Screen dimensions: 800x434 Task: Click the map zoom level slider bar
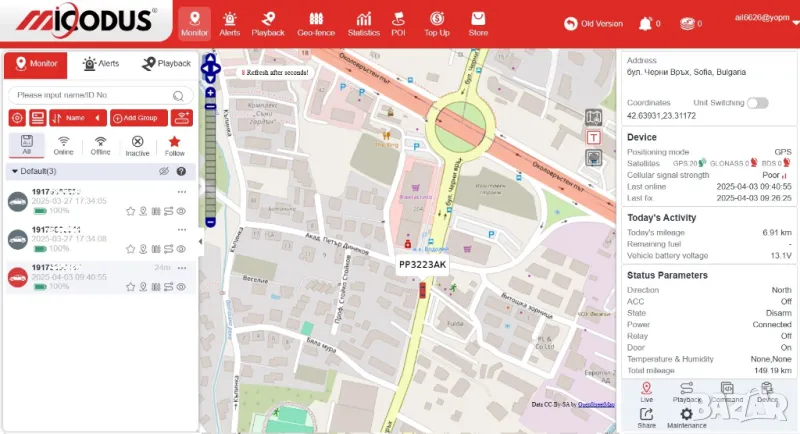click(x=210, y=155)
